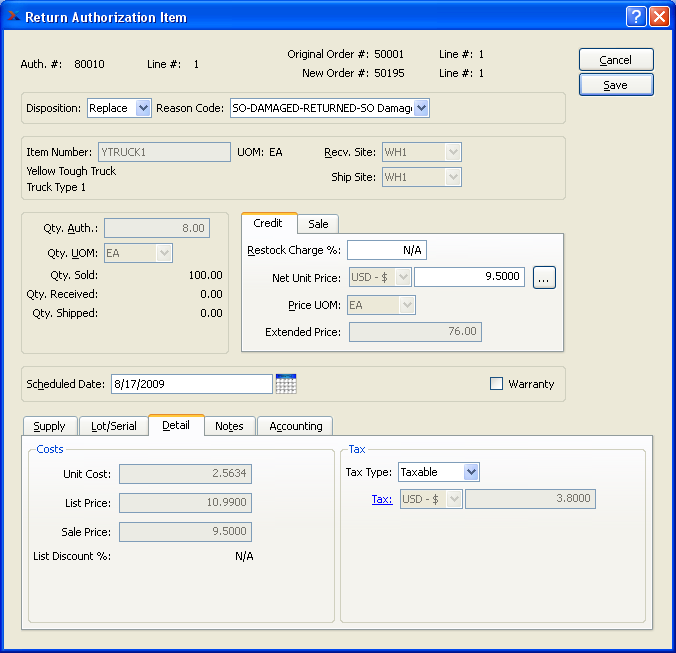This screenshot has width=676, height=653.
Task: Switch to the Sale tab
Action: tap(318, 224)
